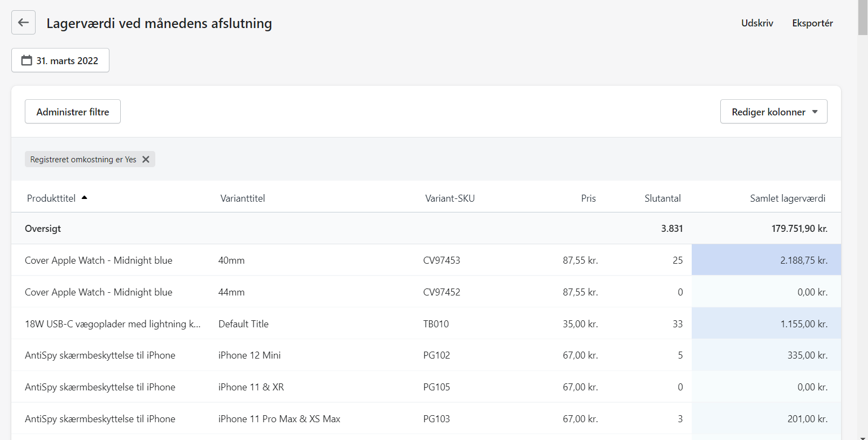Expand the Rediger kolonner dropdown
The height and width of the screenshot is (440, 868).
[x=773, y=112]
